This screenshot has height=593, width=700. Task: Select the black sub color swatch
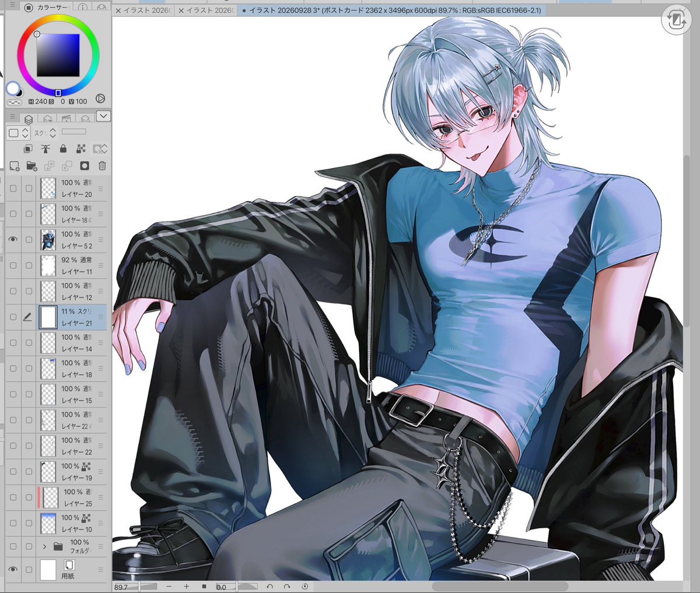click(x=19, y=92)
